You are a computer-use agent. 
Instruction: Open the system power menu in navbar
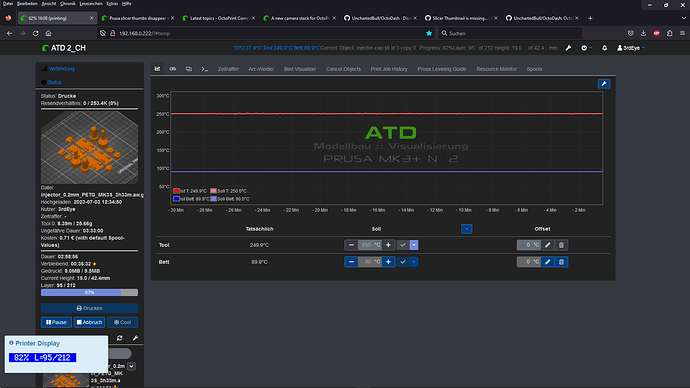[586, 48]
